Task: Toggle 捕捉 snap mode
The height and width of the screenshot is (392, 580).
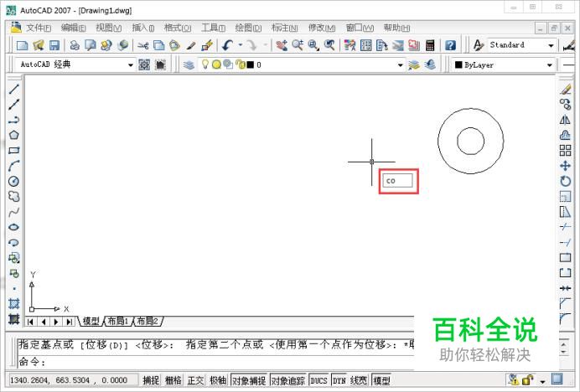Action: 151,380
